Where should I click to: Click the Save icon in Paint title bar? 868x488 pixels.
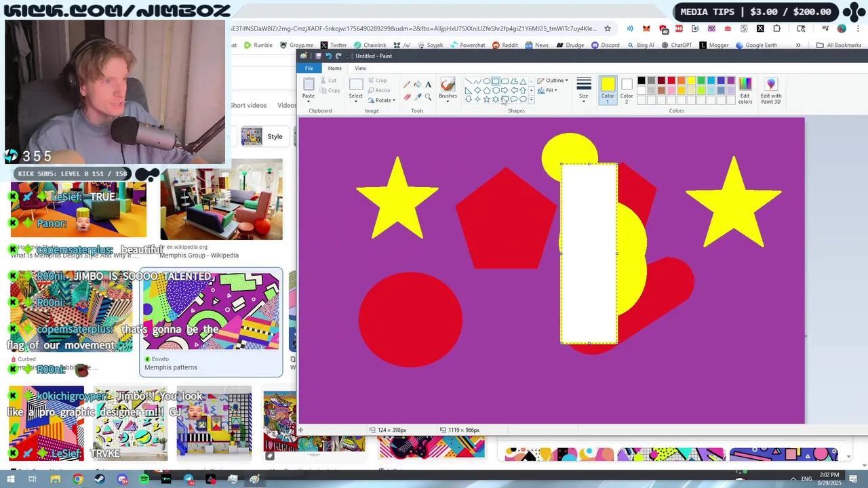[x=318, y=56]
